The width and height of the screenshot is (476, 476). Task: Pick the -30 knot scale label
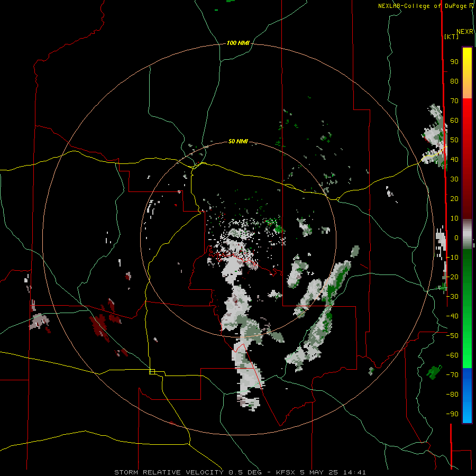click(452, 297)
